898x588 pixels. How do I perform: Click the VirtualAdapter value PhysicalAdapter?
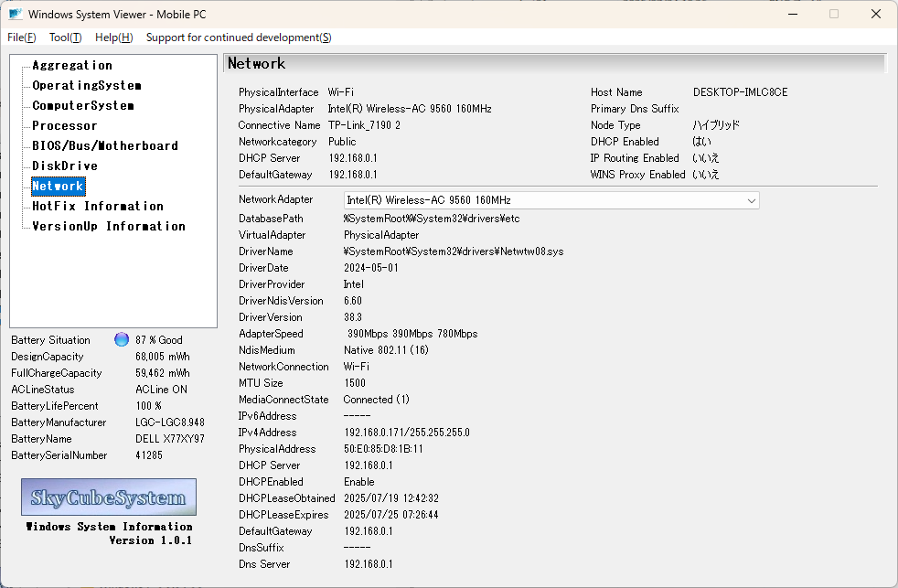381,235
